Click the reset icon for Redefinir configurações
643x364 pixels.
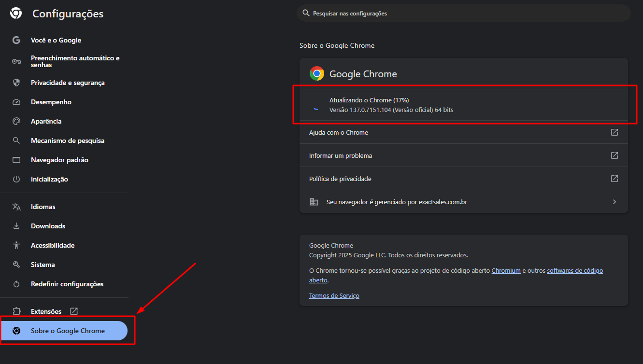(x=16, y=284)
